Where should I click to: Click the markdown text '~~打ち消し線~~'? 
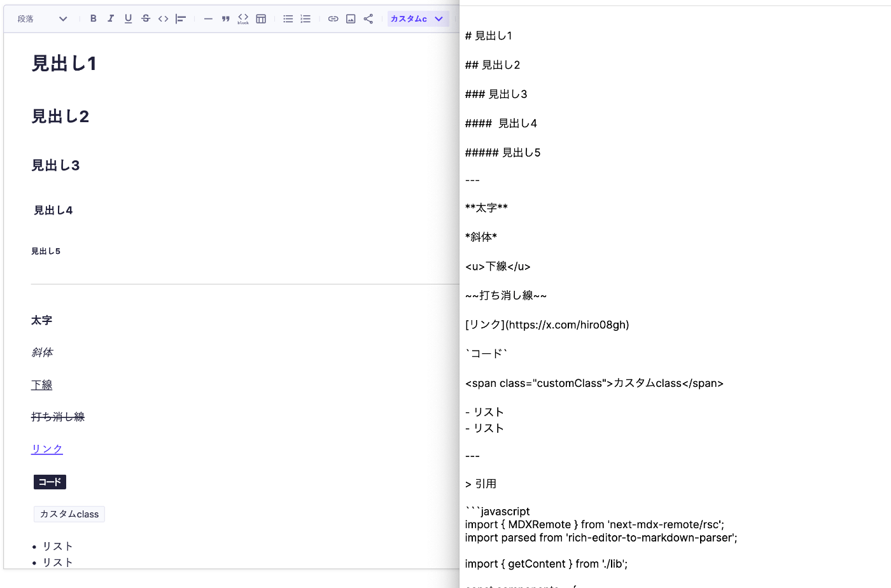click(506, 295)
